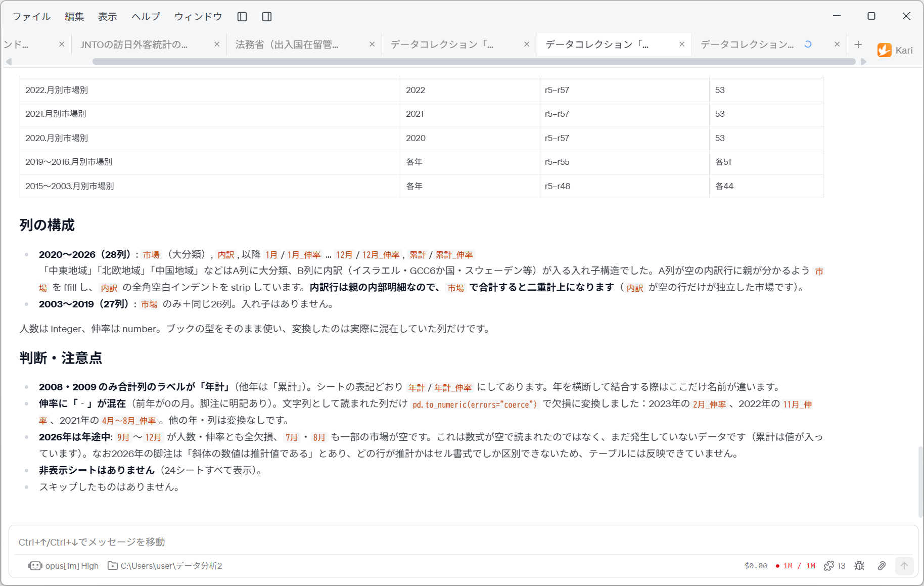This screenshot has width=924, height=586.
Task: Click the folder icon for working directory
Action: (113, 566)
